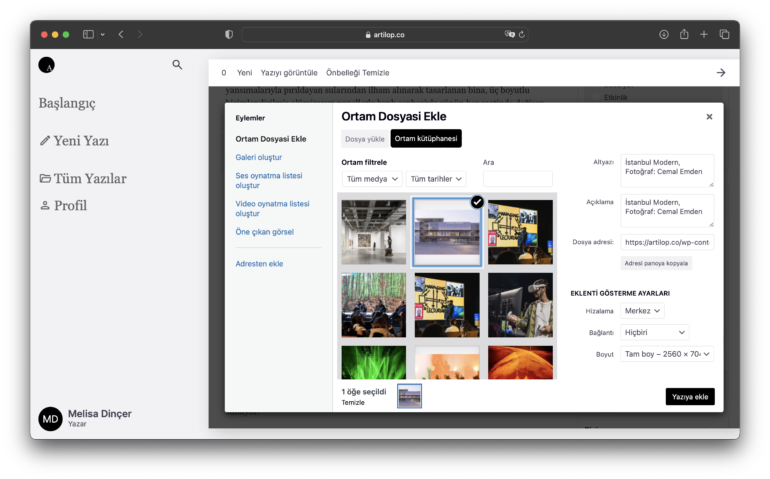Reload the page with the refresh icon

(x=522, y=34)
